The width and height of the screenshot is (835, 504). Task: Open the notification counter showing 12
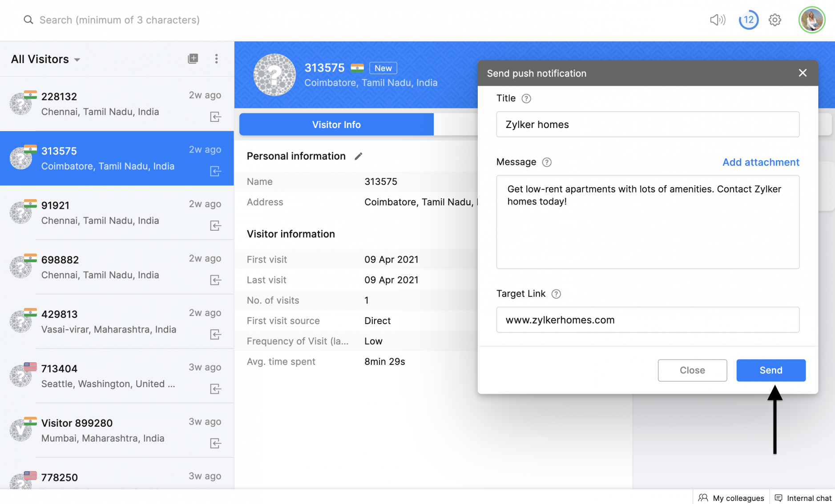tap(749, 20)
